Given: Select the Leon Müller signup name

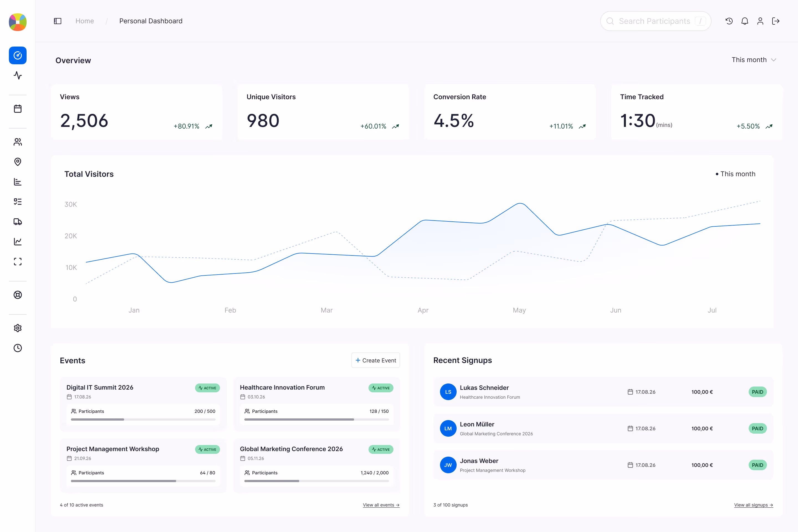Looking at the screenshot, I should point(477,424).
